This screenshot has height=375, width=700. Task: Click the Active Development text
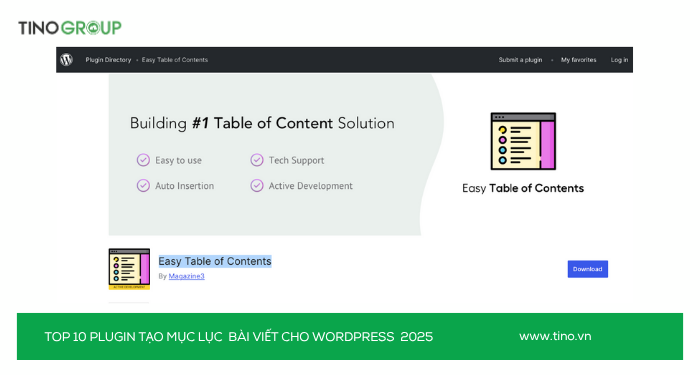310,186
